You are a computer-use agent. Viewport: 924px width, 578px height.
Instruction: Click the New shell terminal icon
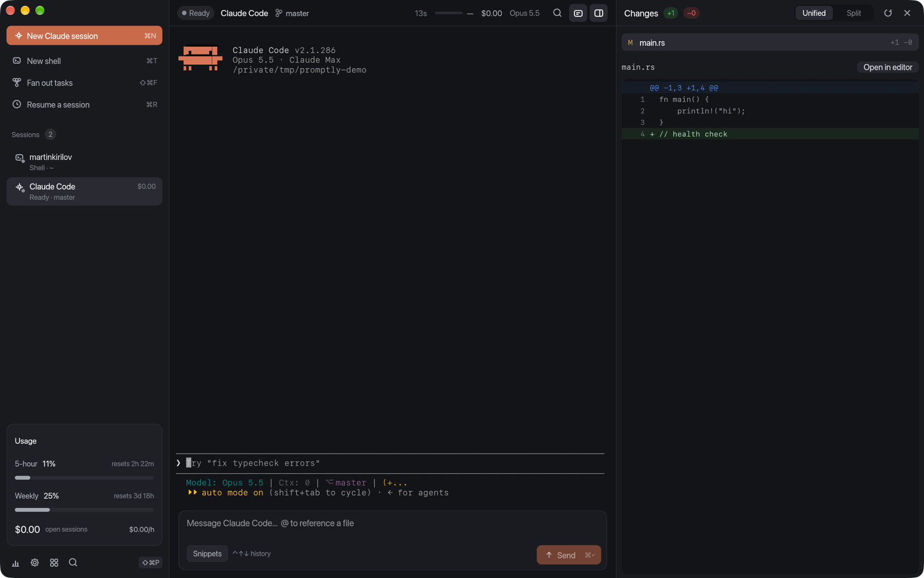[x=17, y=61]
